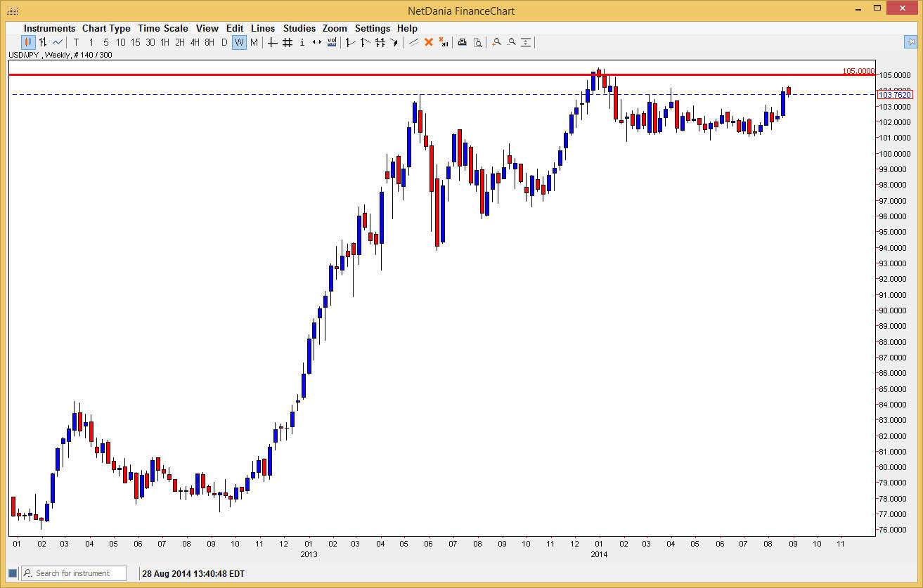This screenshot has height=588, width=923.
Task: Activate the crosshair cursor tool
Action: coord(271,42)
